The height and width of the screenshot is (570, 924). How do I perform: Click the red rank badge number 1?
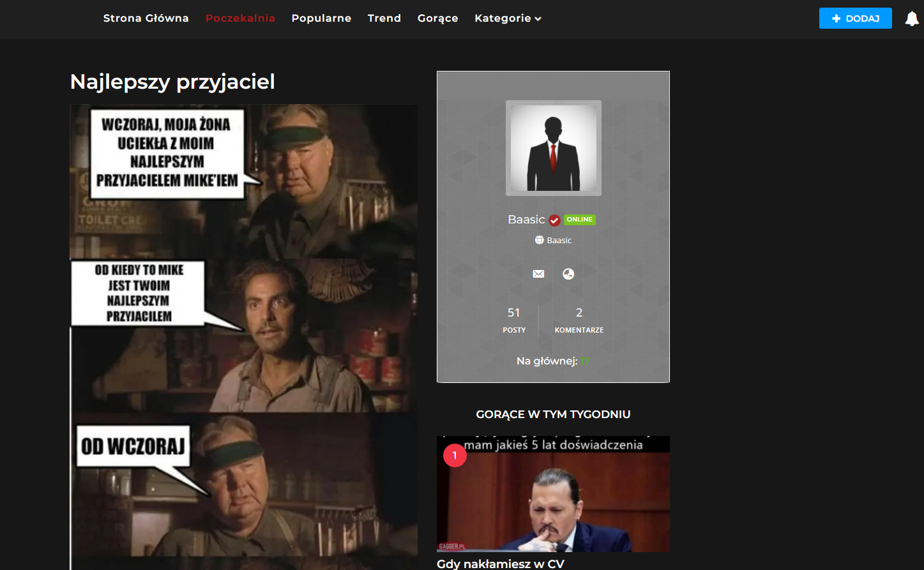[455, 455]
